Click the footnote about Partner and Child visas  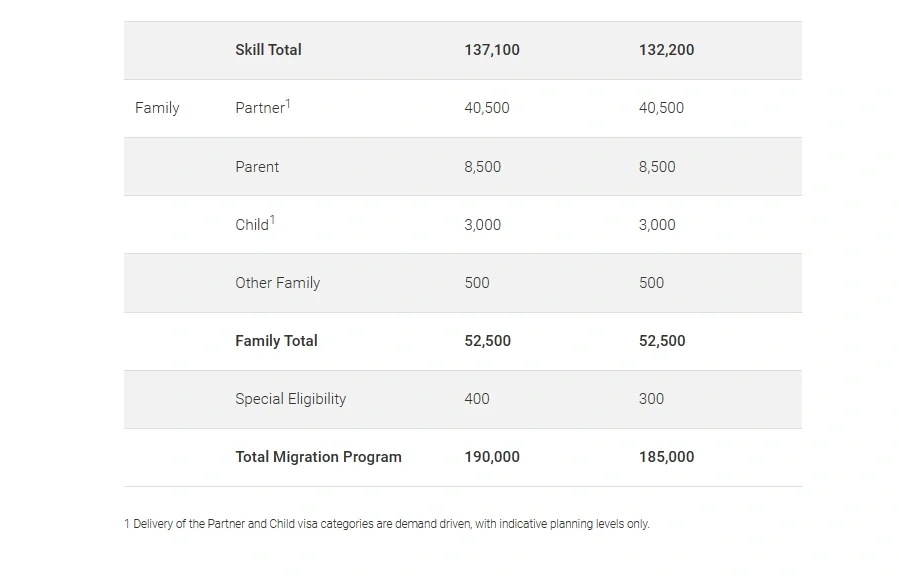click(x=387, y=524)
